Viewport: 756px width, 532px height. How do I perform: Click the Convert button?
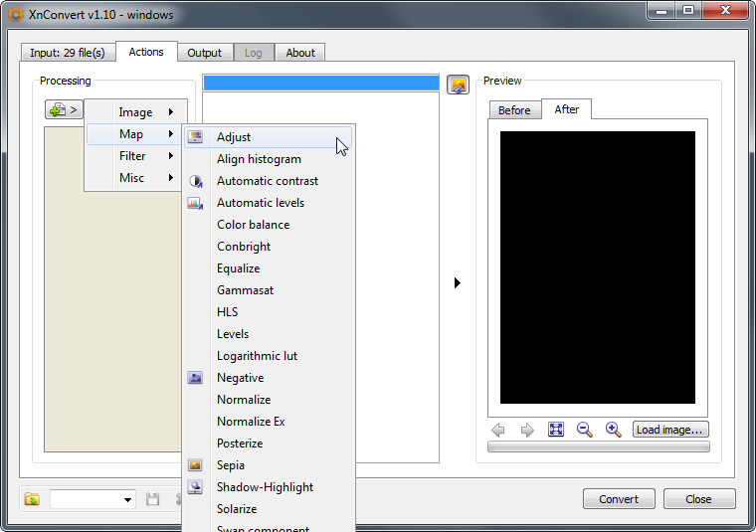coord(619,499)
